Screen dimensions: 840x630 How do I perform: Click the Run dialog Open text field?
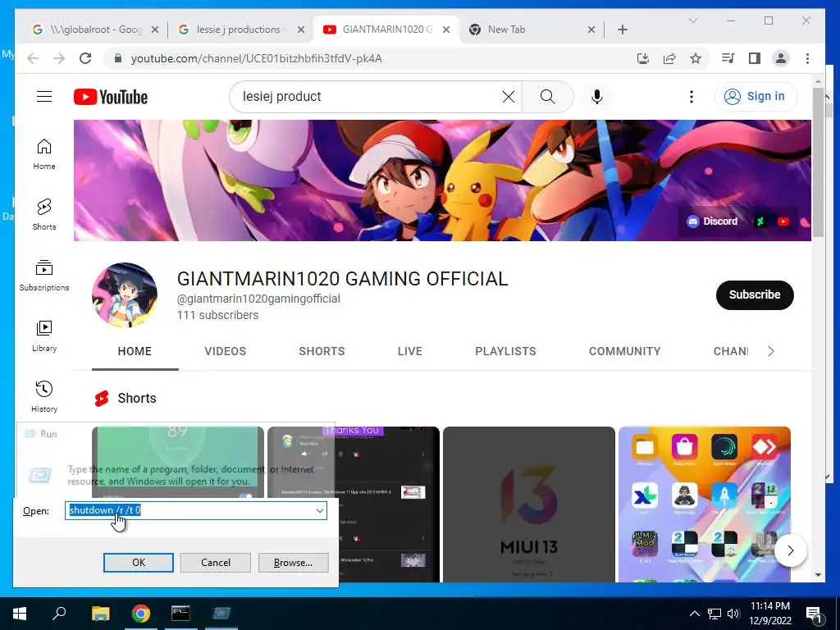195,510
